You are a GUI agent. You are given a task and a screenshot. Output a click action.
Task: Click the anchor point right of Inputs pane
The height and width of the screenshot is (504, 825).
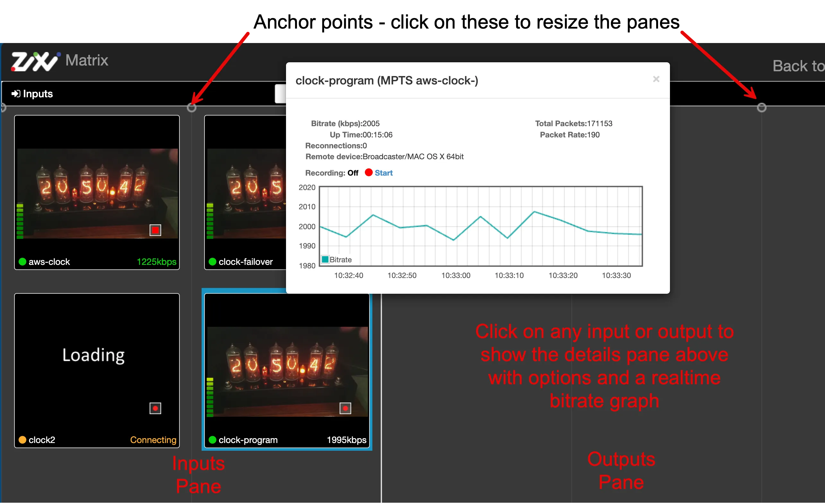pos(192,108)
